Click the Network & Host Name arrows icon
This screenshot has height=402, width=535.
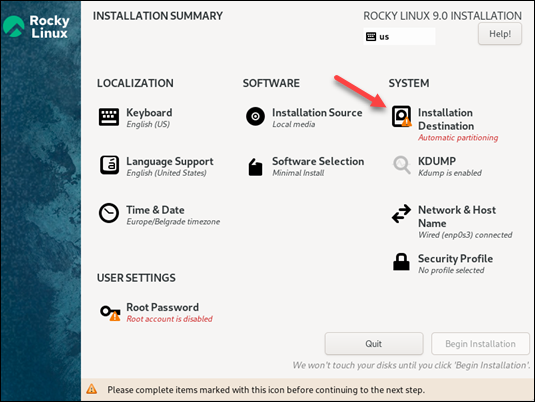pyautogui.click(x=401, y=214)
